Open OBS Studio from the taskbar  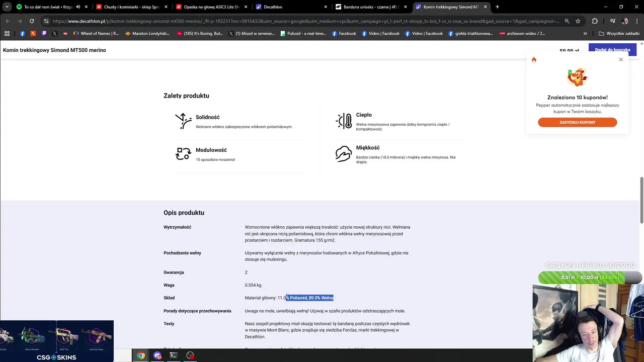click(190, 355)
